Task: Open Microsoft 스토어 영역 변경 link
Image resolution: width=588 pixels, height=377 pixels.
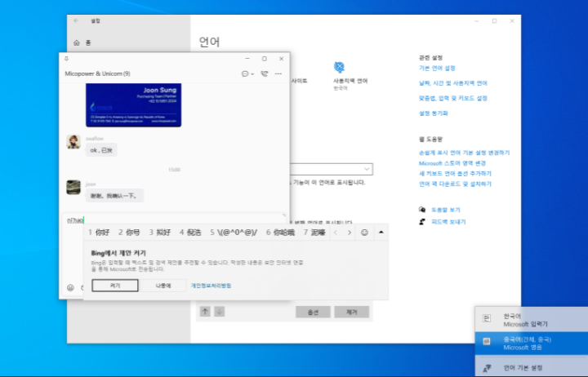Action: click(452, 163)
